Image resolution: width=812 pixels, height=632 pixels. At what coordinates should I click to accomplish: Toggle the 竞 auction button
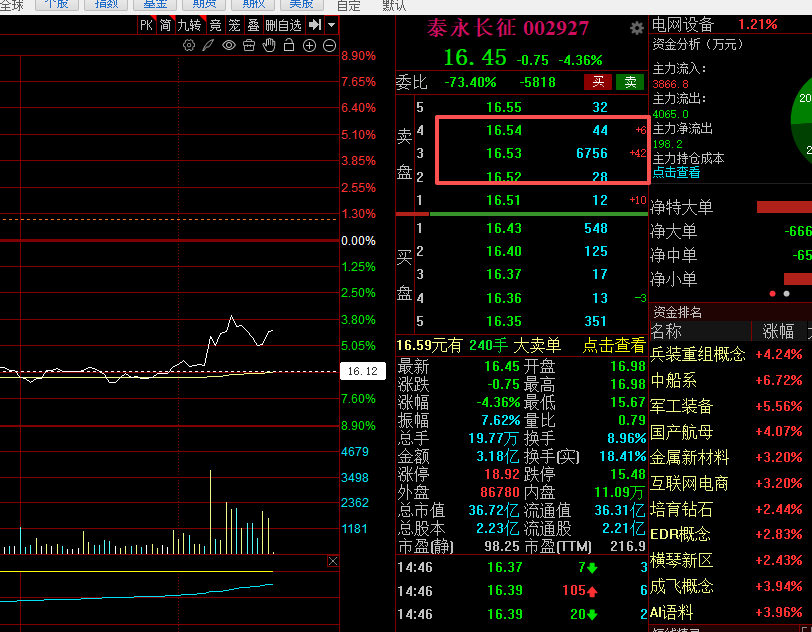215,25
